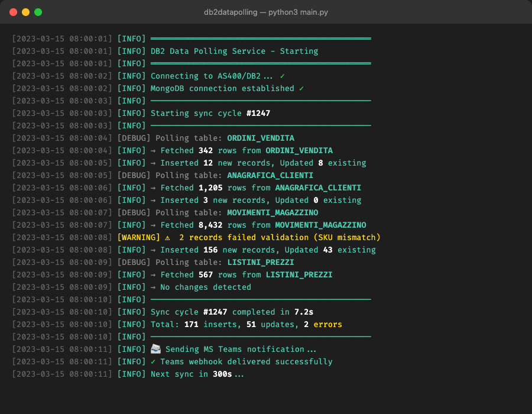The width and height of the screenshot is (532, 414).
Task: Click the separator under Sync cycle completed summary
Action: coord(260,337)
